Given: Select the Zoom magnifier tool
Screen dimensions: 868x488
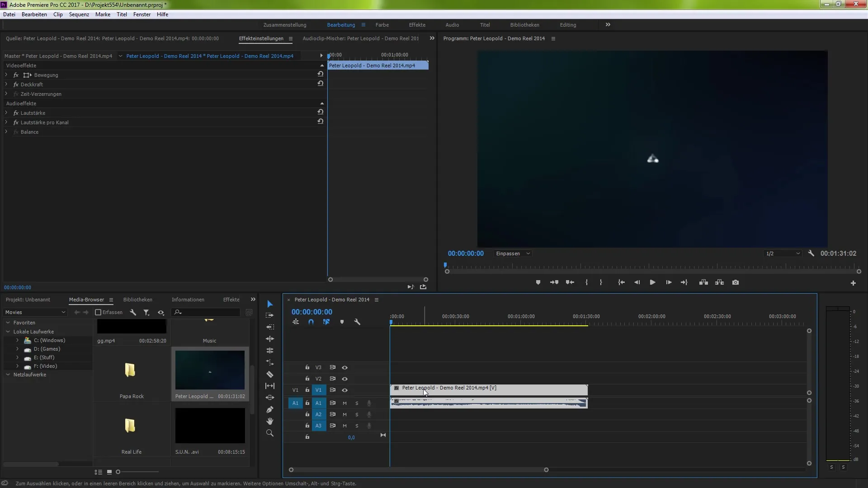Looking at the screenshot, I should pyautogui.click(x=270, y=433).
